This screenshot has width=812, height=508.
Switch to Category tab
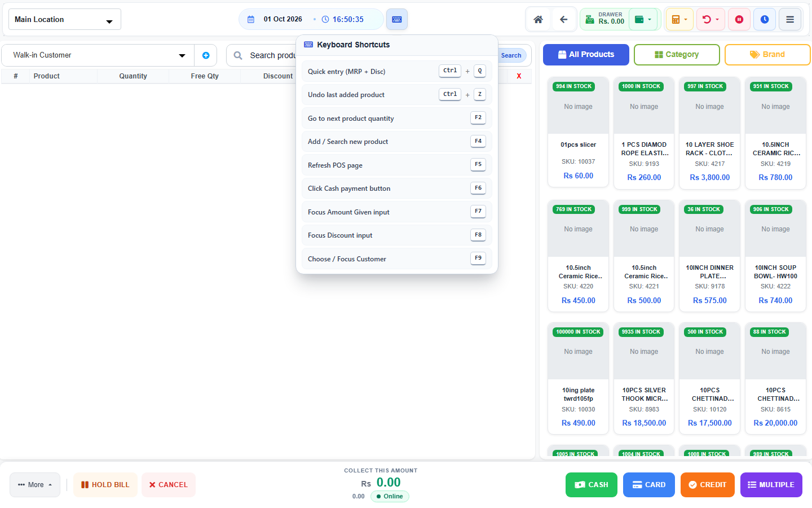point(677,55)
